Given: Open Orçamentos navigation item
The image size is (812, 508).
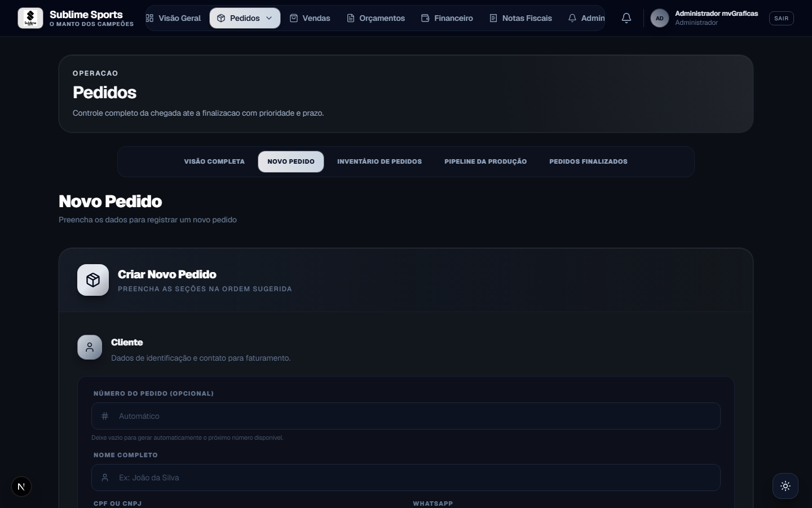Looking at the screenshot, I should pyautogui.click(x=376, y=18).
